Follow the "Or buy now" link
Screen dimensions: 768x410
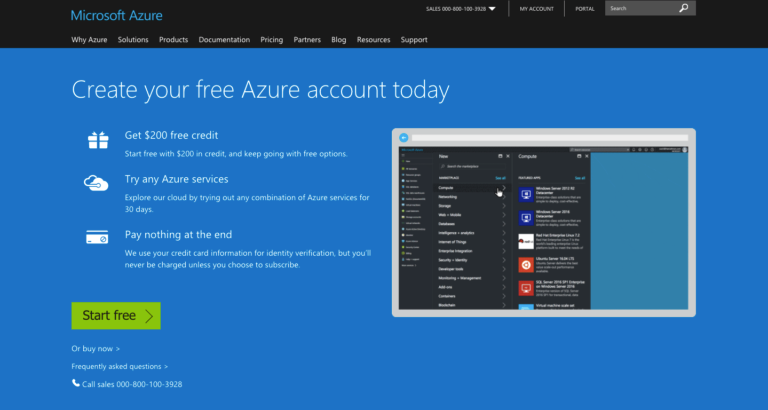coord(96,349)
